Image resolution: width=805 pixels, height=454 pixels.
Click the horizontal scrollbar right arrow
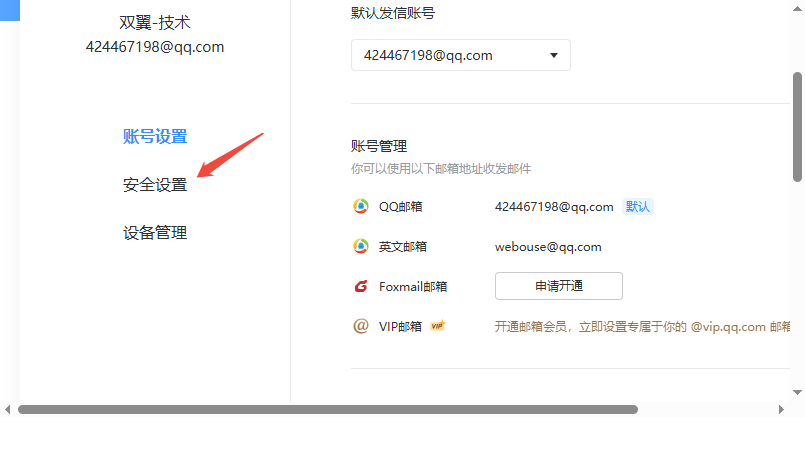pyautogui.click(x=781, y=409)
